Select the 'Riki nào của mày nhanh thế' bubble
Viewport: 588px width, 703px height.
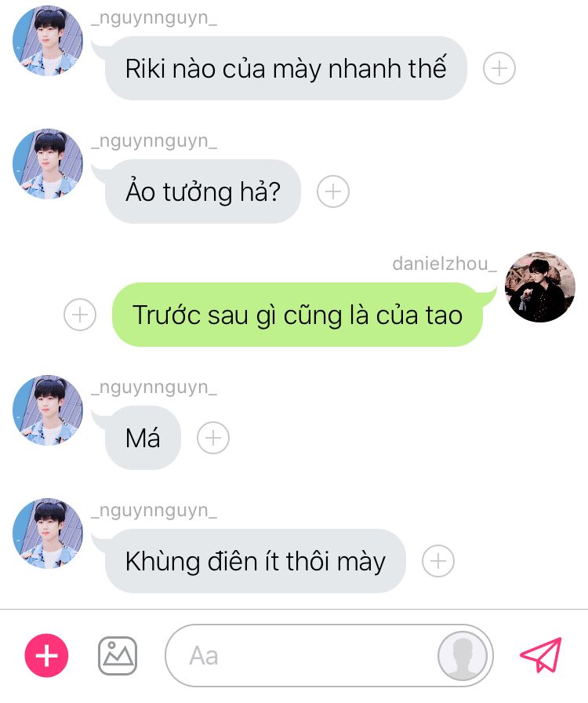click(285, 68)
